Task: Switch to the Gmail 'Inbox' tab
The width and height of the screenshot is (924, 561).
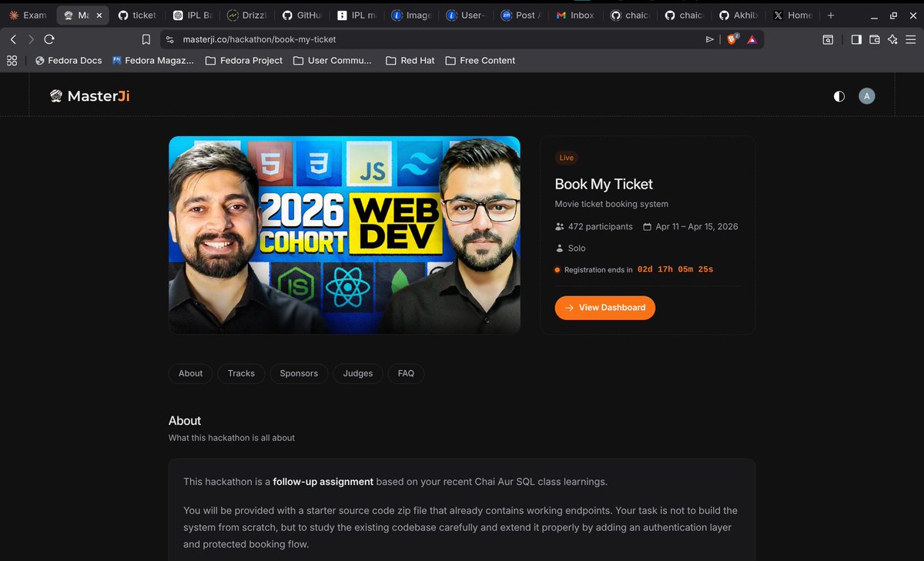Action: [x=574, y=15]
